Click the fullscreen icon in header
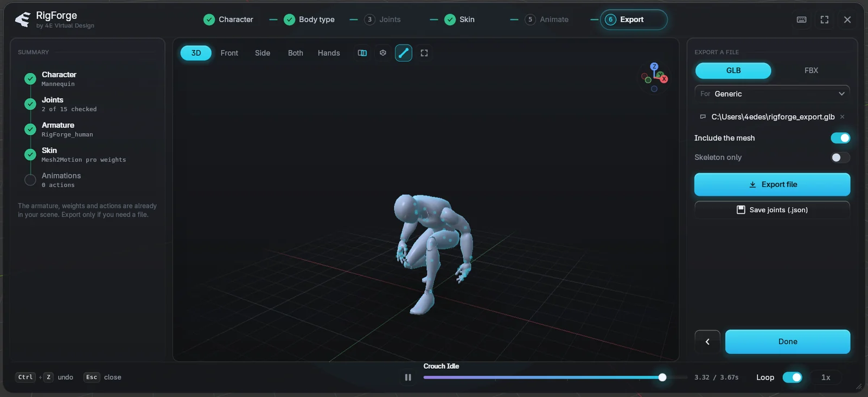868x397 pixels. coord(825,20)
